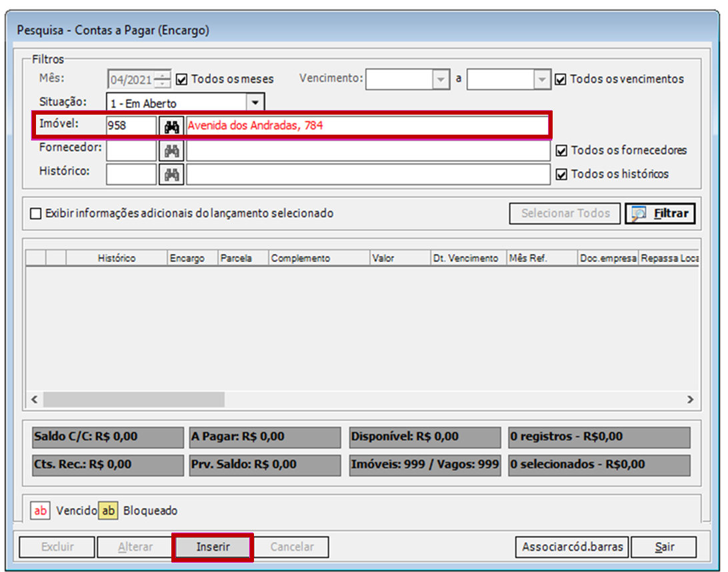
Task: Open Fornecedor search binoculars icon
Action: 171,151
